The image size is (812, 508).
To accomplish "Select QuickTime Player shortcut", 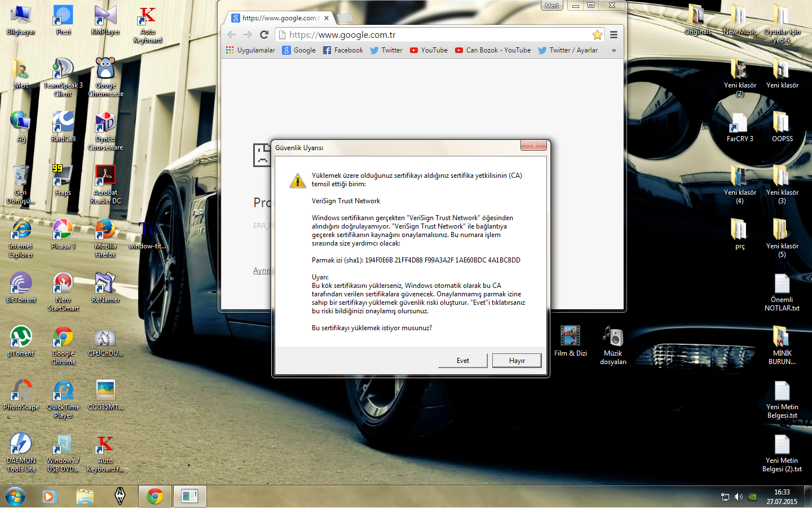I will [63, 399].
